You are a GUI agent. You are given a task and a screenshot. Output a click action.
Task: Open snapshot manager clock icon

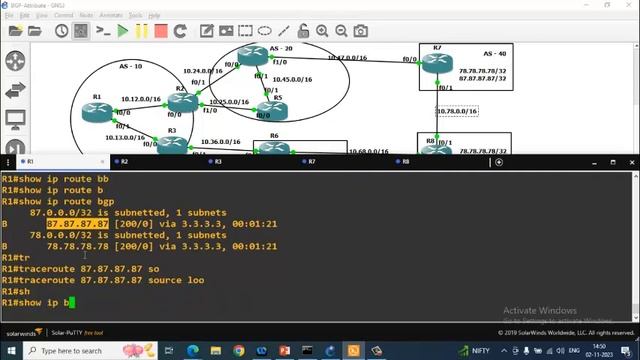(62, 31)
